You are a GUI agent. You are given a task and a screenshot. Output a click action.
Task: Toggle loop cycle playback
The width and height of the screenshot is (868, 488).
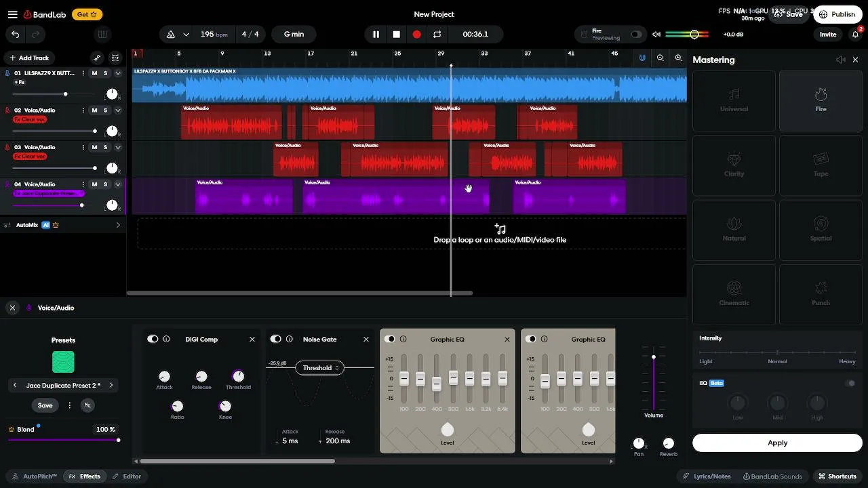[x=437, y=35]
